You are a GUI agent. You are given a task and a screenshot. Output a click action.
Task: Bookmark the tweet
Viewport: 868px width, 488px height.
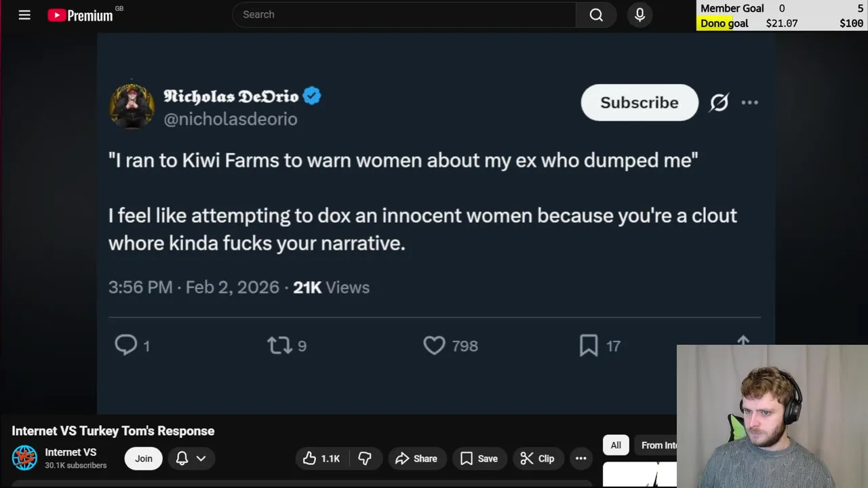point(589,345)
